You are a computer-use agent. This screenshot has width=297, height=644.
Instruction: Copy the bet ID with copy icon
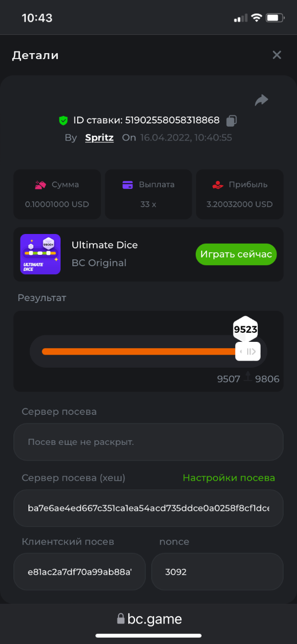click(232, 121)
